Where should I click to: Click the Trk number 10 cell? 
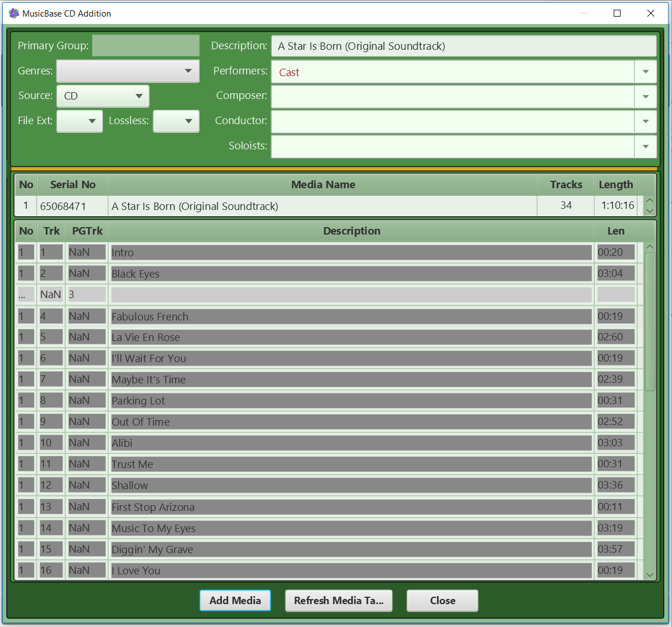(x=51, y=443)
